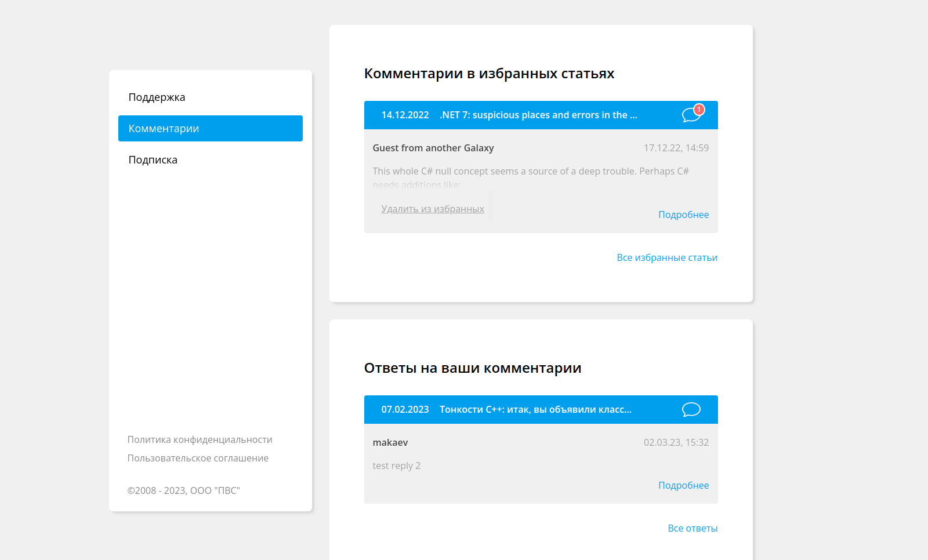Expand comment details via Подробнее in favorites card
The height and width of the screenshot is (560, 928).
(x=683, y=214)
